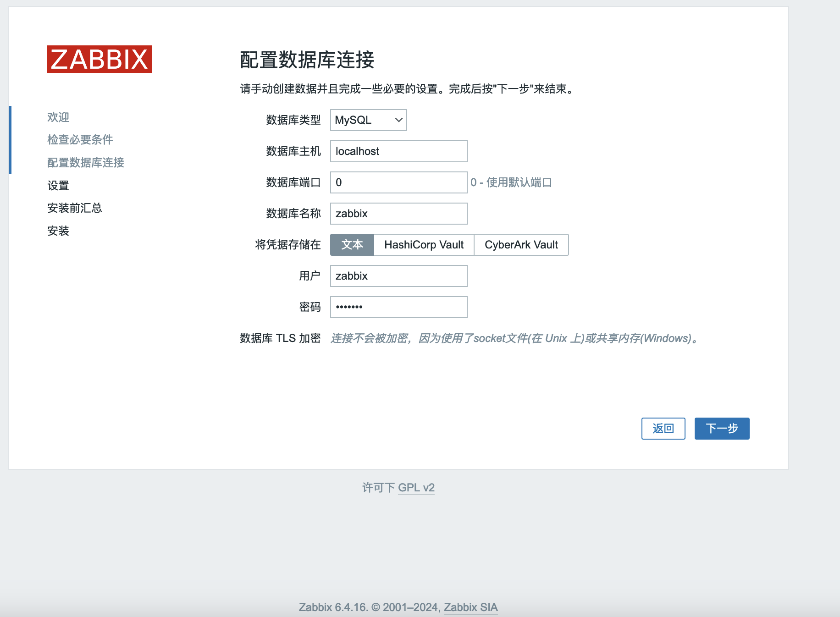Click the database host field with localhost
This screenshot has width=840, height=617.
(399, 151)
